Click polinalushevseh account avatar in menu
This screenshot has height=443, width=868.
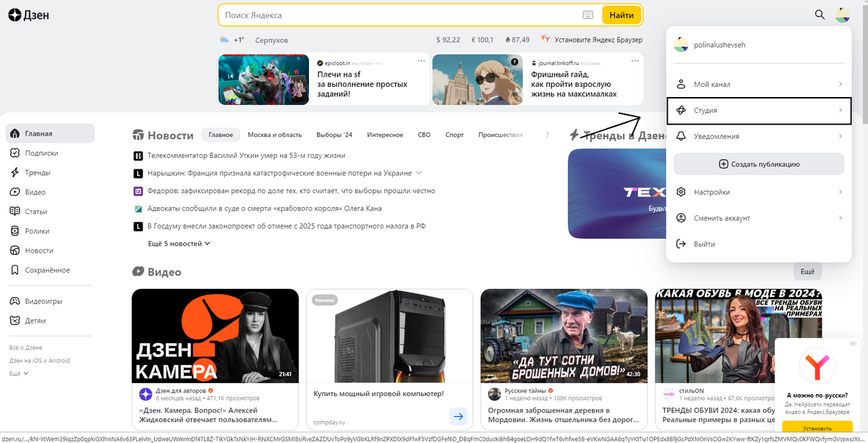click(x=681, y=44)
